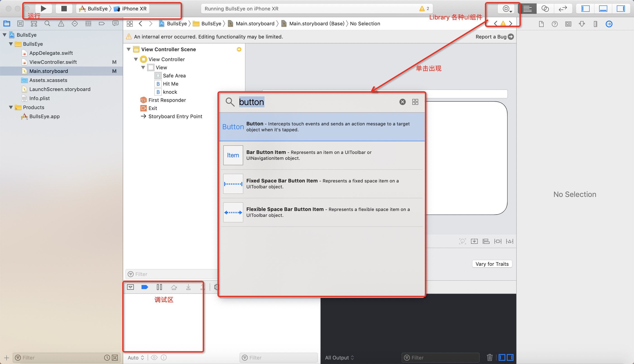This screenshot has height=364, width=634.
Task: Select the grid view toggle in Library
Action: click(415, 102)
